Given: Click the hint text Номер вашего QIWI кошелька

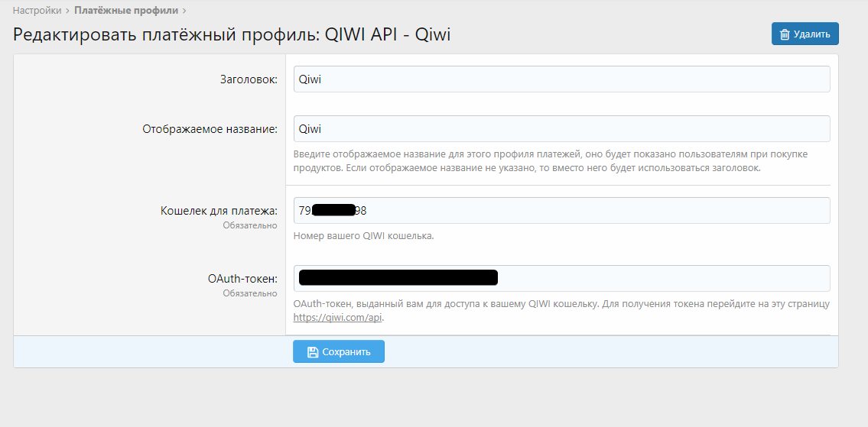Looking at the screenshot, I should click(364, 236).
